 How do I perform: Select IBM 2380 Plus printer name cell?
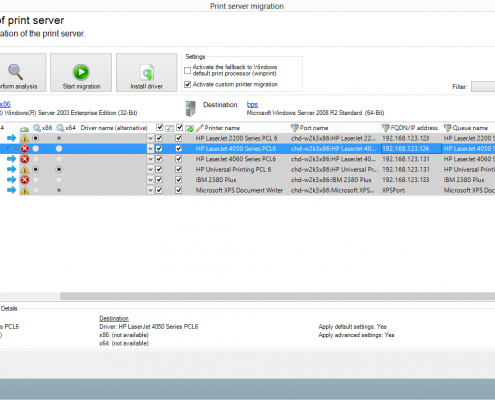216,180
